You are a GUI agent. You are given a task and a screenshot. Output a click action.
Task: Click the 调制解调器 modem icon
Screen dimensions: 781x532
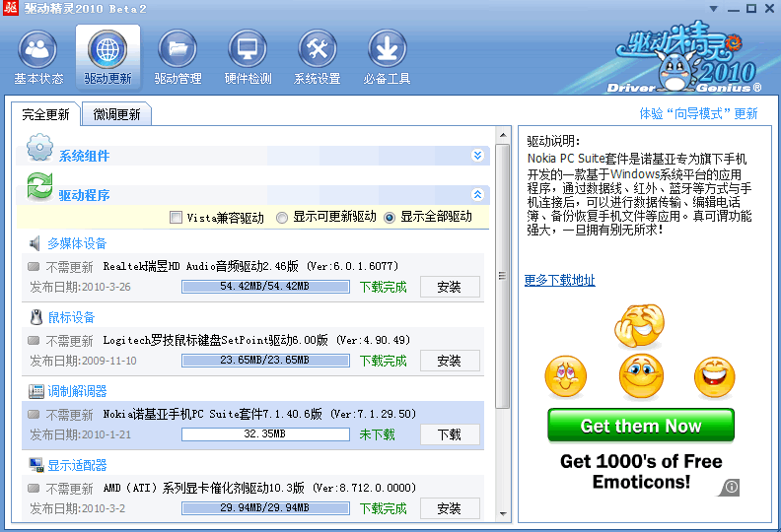36,391
